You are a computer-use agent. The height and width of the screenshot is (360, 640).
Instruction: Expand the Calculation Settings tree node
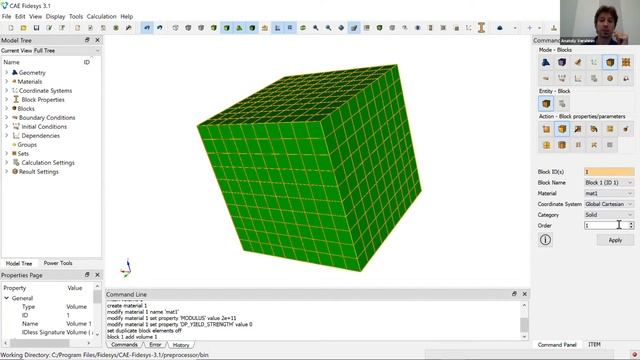coord(6,162)
